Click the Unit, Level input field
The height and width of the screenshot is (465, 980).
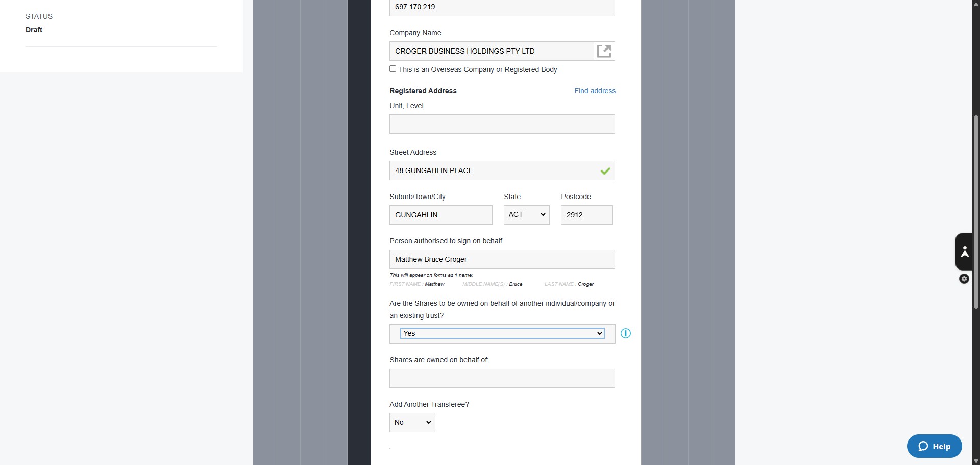[x=502, y=124]
